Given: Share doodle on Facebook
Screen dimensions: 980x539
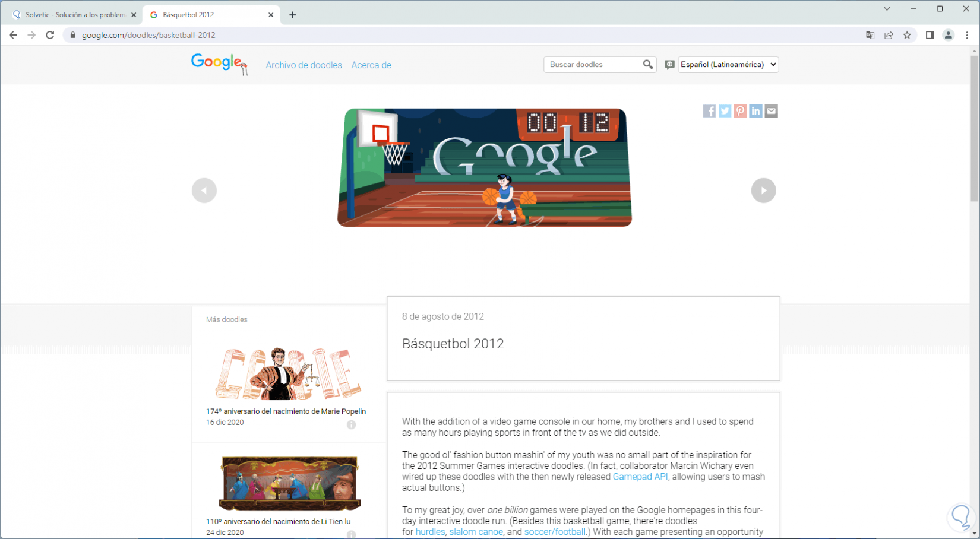Looking at the screenshot, I should [709, 111].
